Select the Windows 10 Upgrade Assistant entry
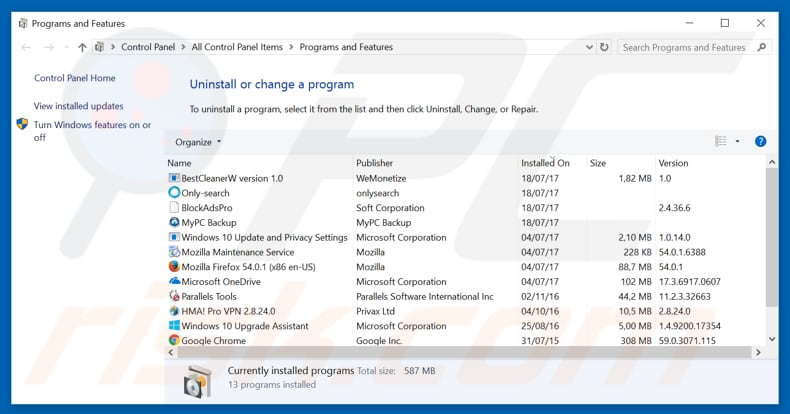Viewport: 790px width, 414px height. (x=245, y=326)
